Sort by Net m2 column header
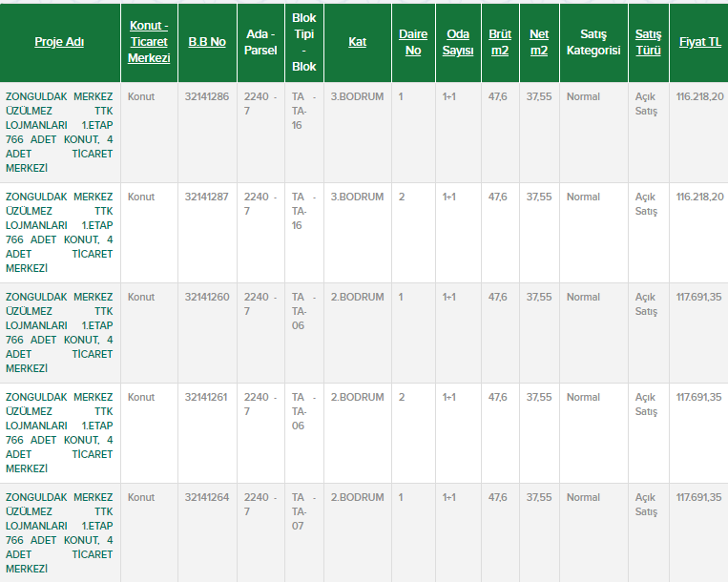728x582 pixels. tap(539, 42)
